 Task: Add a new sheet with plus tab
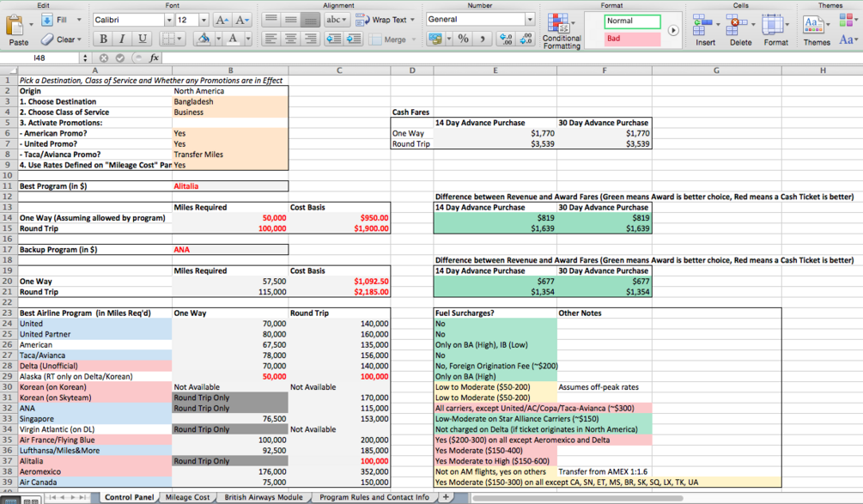pyautogui.click(x=446, y=497)
